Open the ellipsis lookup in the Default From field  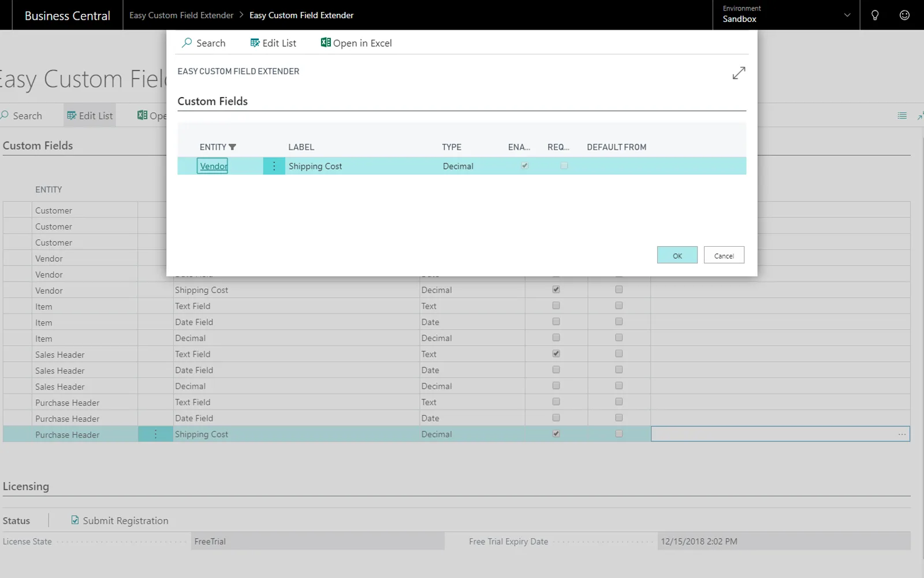click(902, 434)
